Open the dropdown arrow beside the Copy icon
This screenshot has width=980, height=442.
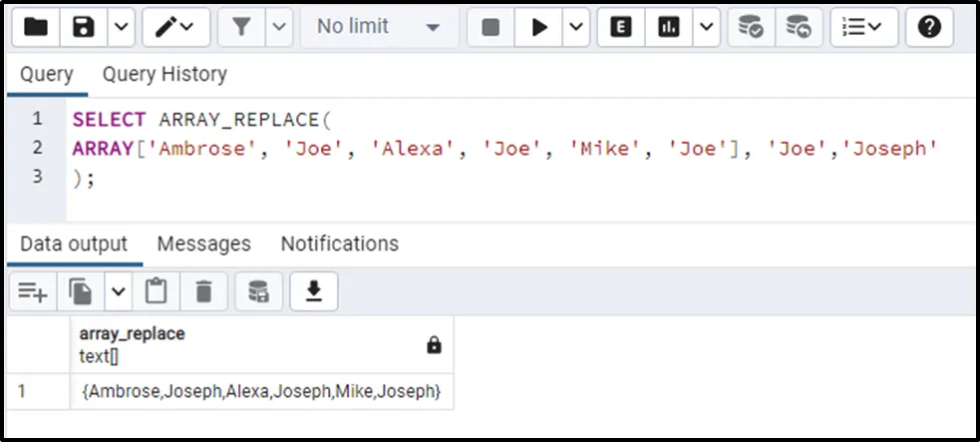point(119,291)
